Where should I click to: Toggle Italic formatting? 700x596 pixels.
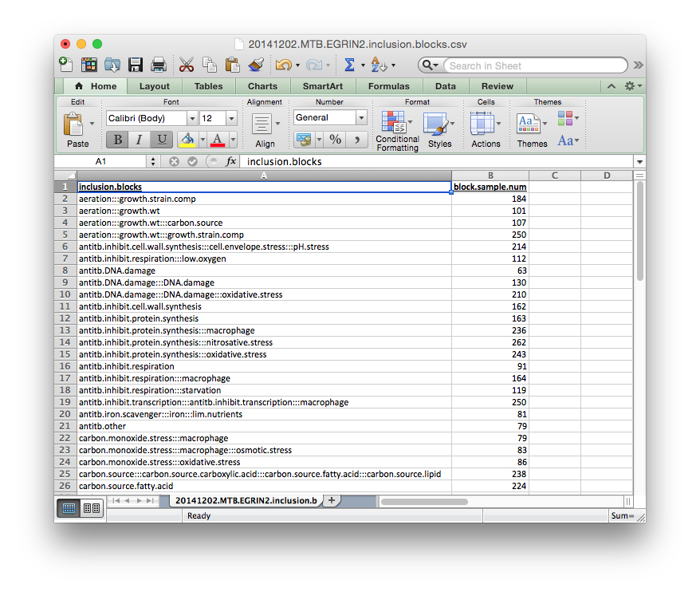pos(140,140)
